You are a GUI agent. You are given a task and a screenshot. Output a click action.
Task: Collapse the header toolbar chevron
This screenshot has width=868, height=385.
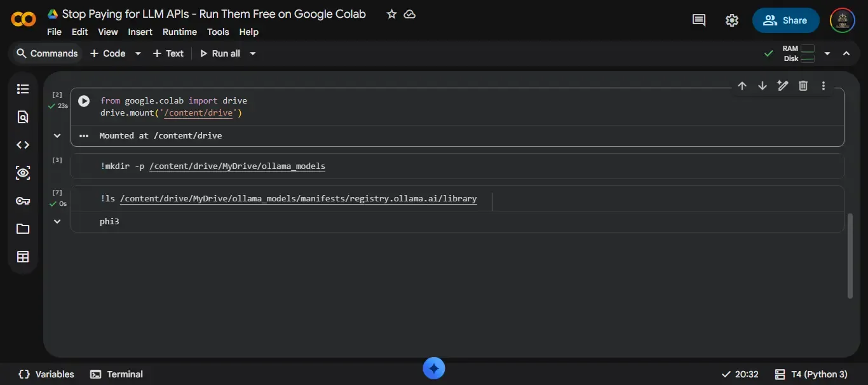coord(846,53)
